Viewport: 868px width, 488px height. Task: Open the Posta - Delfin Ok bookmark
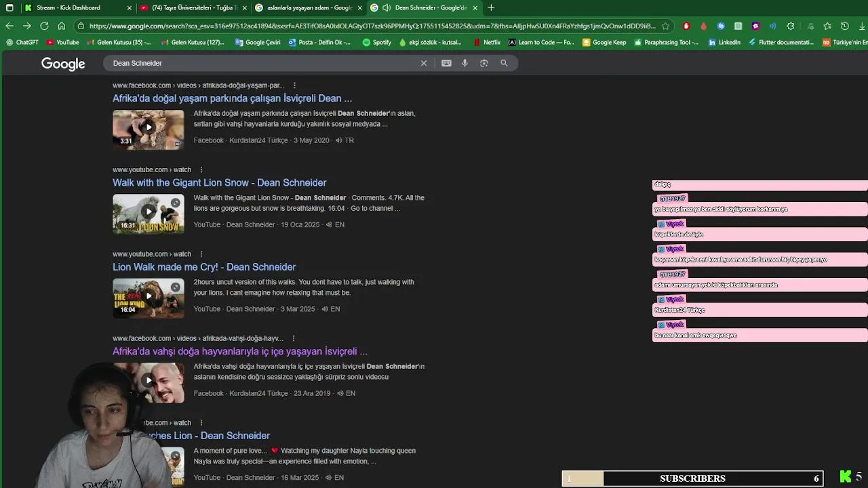319,42
